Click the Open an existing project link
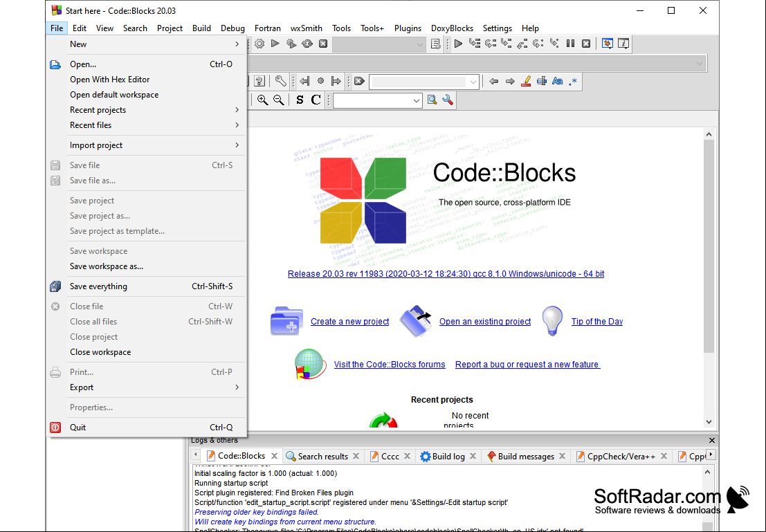Image resolution: width=766 pixels, height=532 pixels. pos(485,322)
